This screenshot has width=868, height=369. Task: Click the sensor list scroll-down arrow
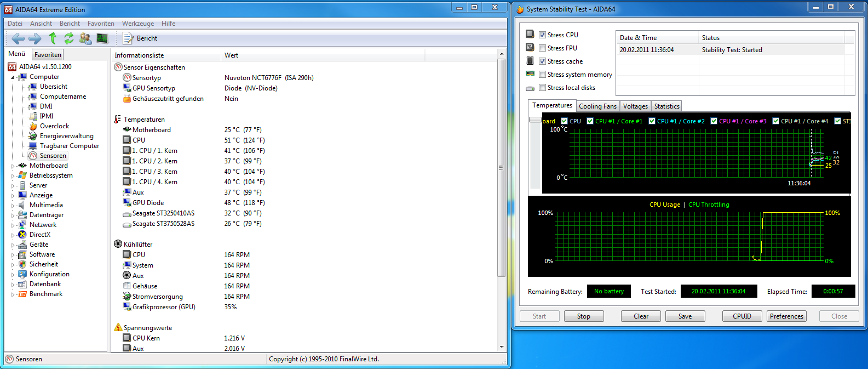501,347
